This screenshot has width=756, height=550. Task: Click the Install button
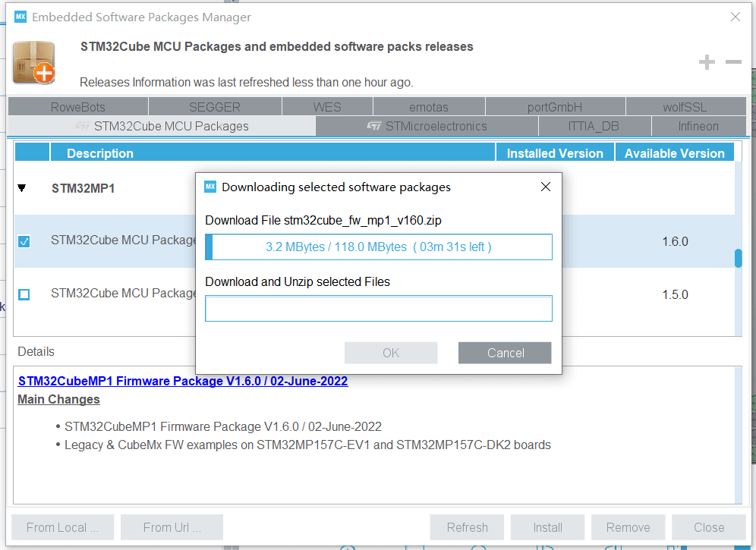coord(548,527)
